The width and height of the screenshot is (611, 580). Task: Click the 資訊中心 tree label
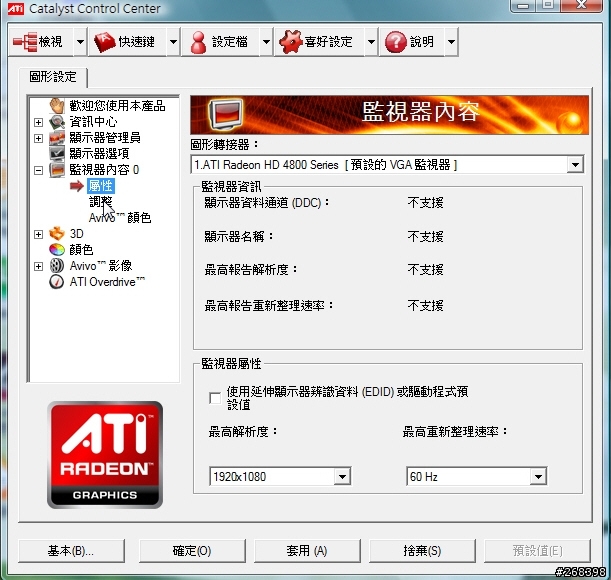coord(93,122)
